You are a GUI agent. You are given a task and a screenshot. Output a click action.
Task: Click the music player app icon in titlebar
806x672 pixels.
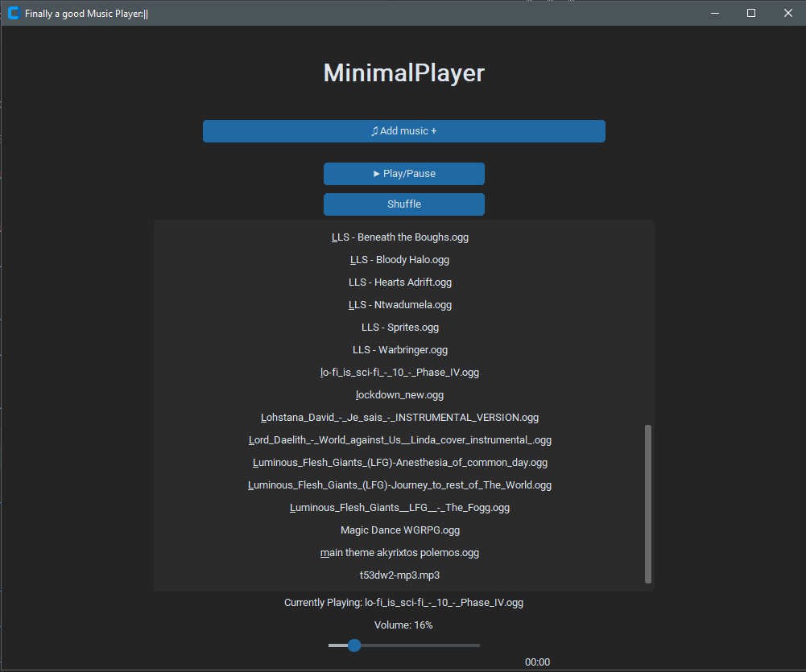click(x=13, y=13)
